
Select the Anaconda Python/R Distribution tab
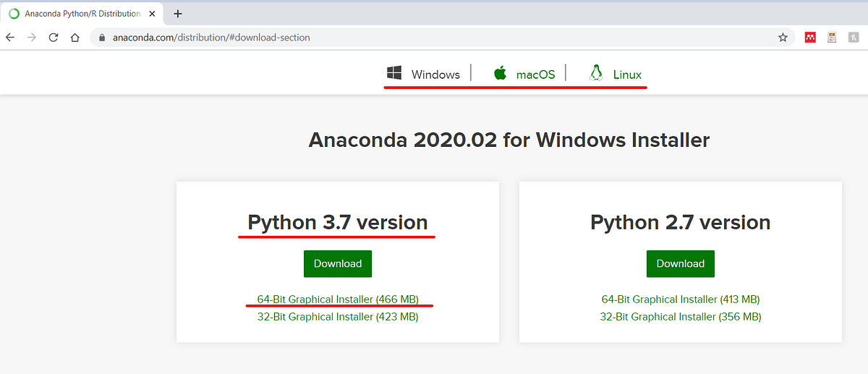[82, 14]
